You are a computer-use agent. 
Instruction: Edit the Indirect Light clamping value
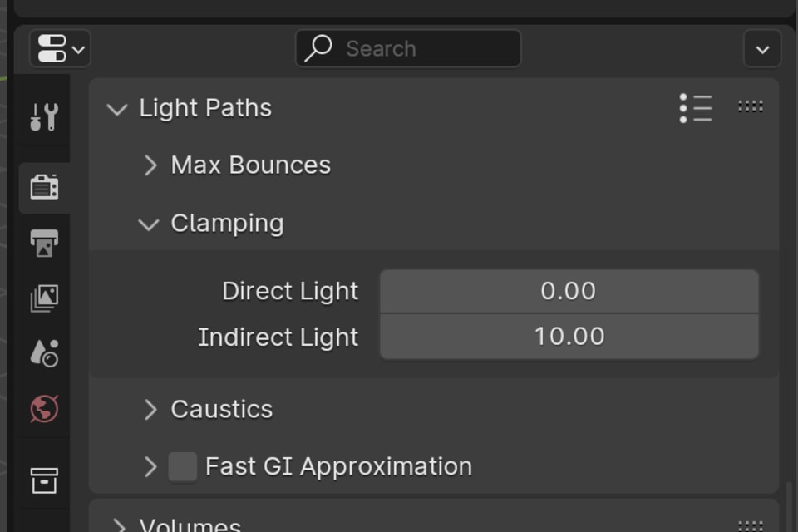coord(569,337)
